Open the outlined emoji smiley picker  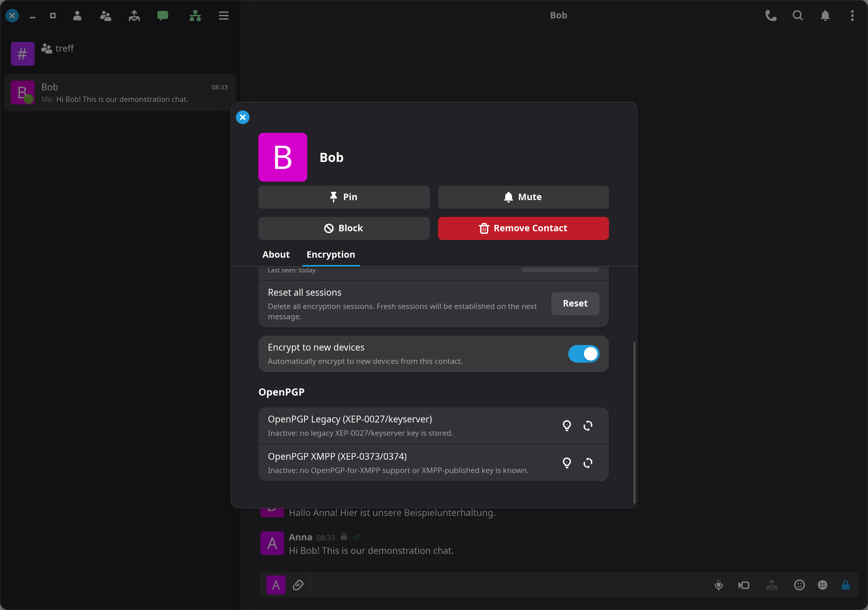tap(799, 585)
